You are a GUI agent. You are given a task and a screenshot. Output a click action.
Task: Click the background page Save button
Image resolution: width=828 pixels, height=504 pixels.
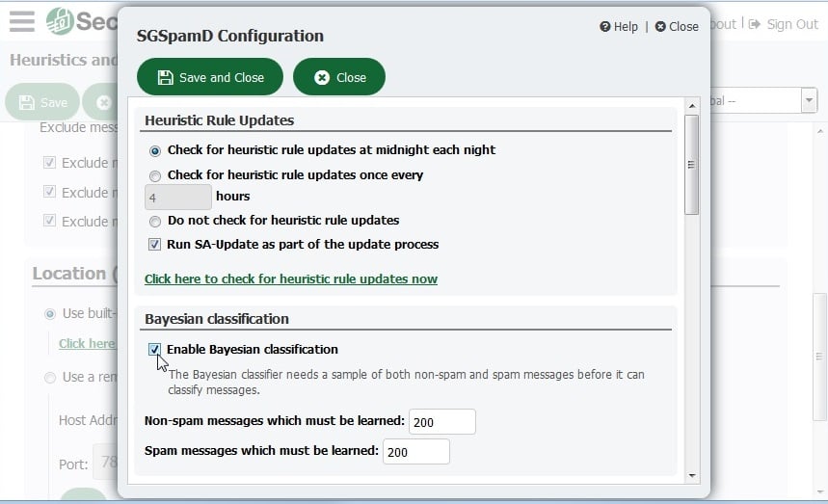(42, 102)
